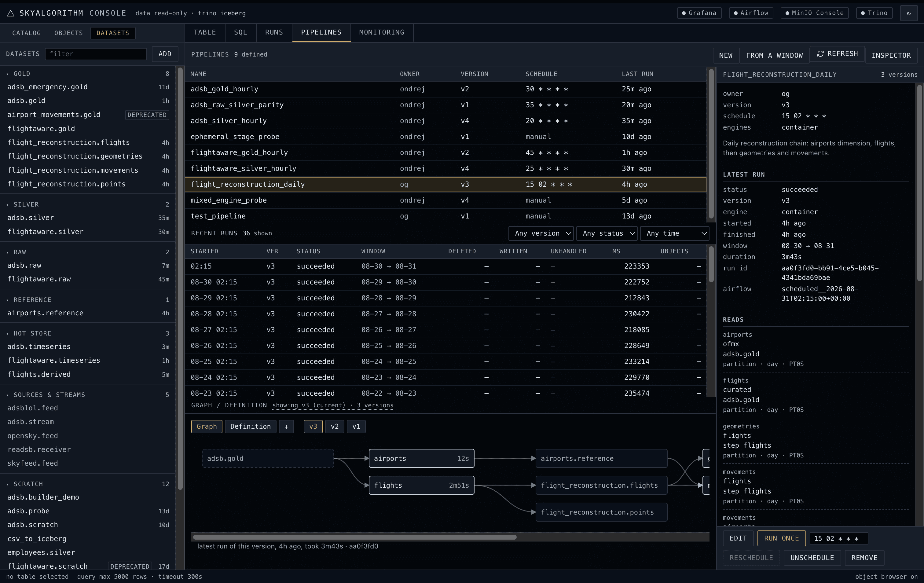This screenshot has height=583, width=924.
Task: Open the Any version dropdown
Action: pos(541,233)
